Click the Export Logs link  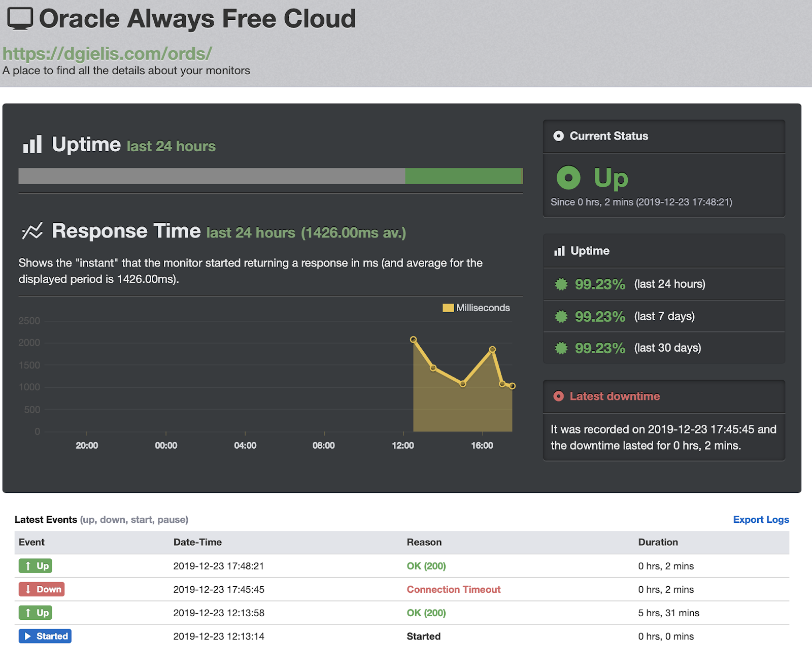(x=761, y=519)
